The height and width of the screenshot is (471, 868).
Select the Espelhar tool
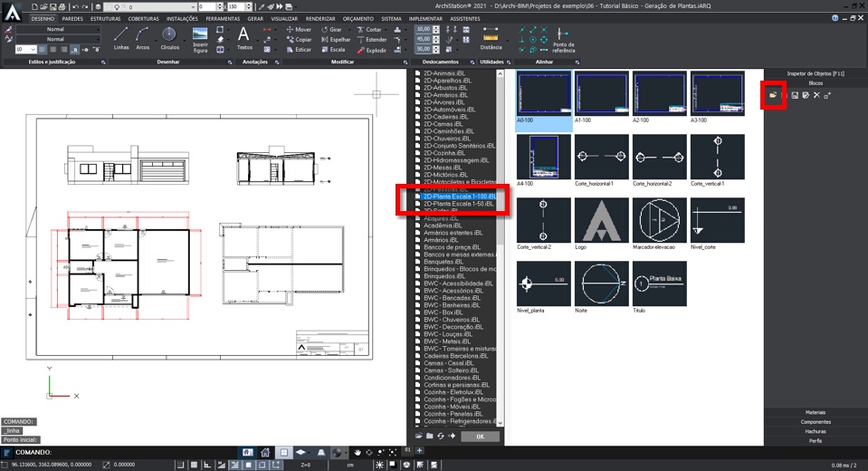point(336,39)
